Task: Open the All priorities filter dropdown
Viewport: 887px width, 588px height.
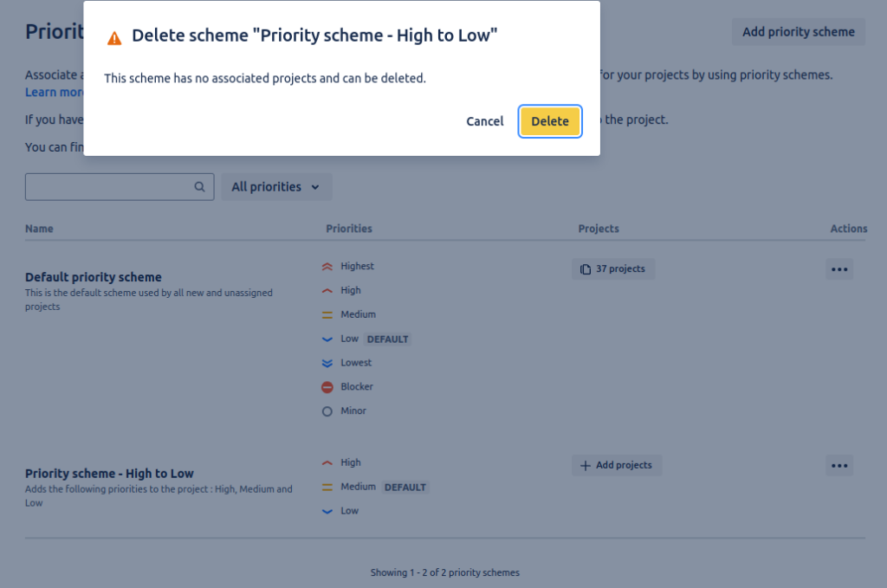Action: (276, 187)
